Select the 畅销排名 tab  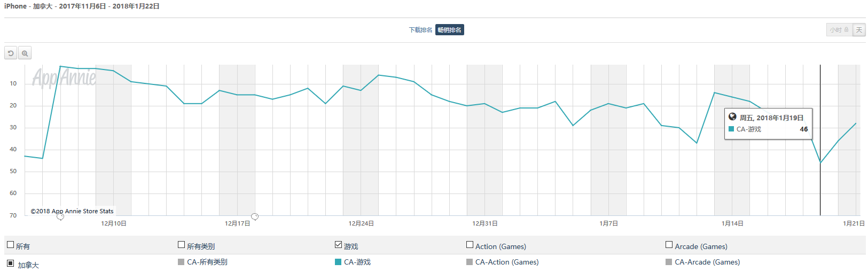pos(449,30)
